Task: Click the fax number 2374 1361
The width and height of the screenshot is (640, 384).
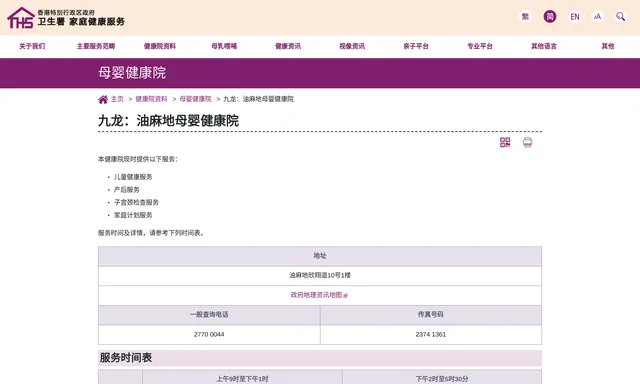Action: 431,334
